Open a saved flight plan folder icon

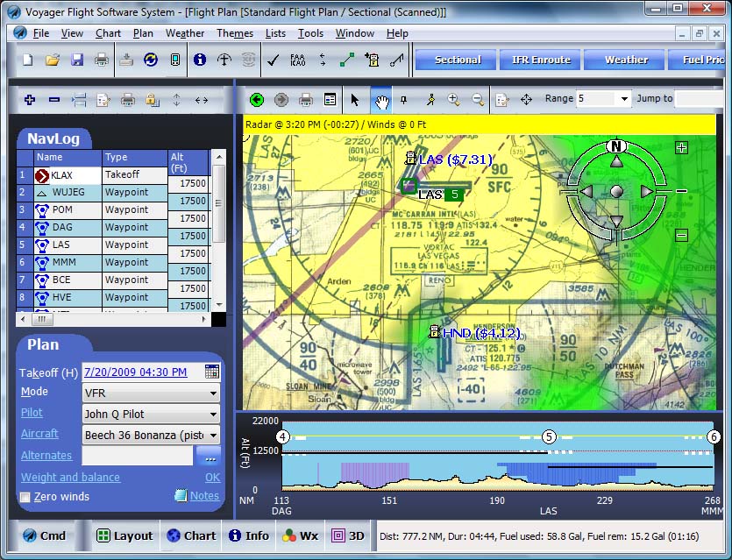tap(53, 60)
